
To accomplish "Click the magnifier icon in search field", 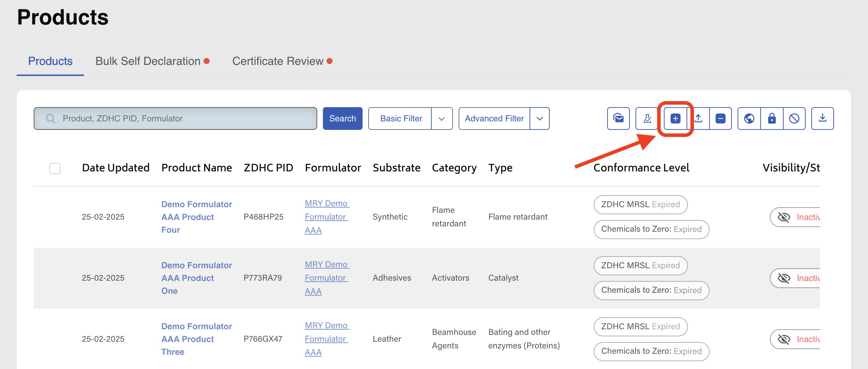I will 51,119.
